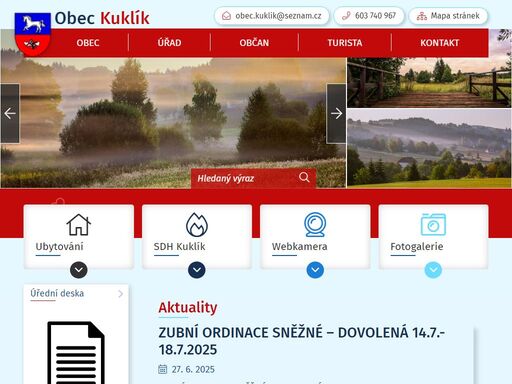The height and width of the screenshot is (384, 512).
Task: Click the Obec Kuklík coat of arms logo
Action: pos(33,34)
